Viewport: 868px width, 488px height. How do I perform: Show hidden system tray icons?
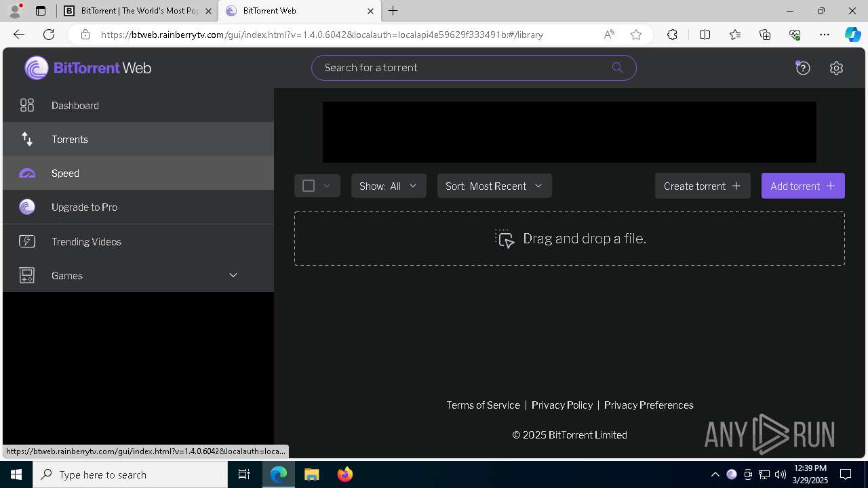(x=715, y=474)
